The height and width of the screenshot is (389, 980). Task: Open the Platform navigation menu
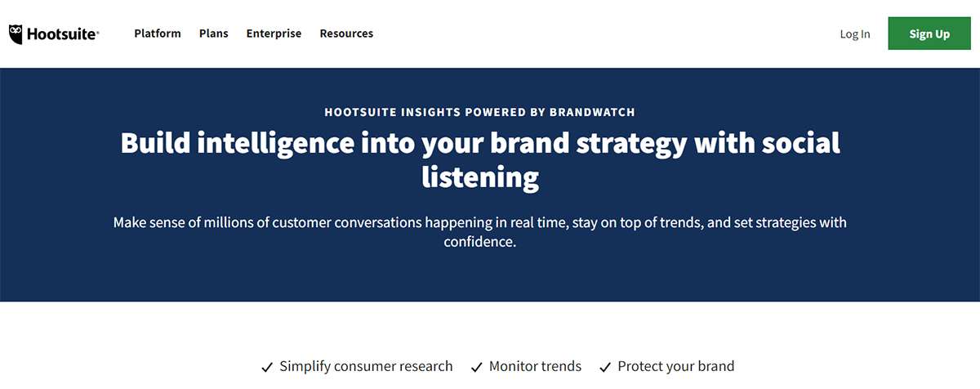pos(158,34)
